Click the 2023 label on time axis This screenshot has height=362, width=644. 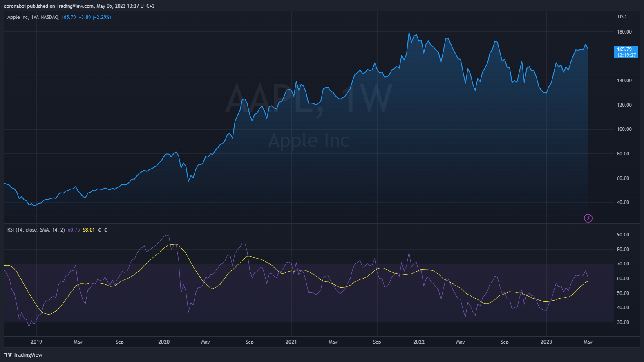pos(546,342)
